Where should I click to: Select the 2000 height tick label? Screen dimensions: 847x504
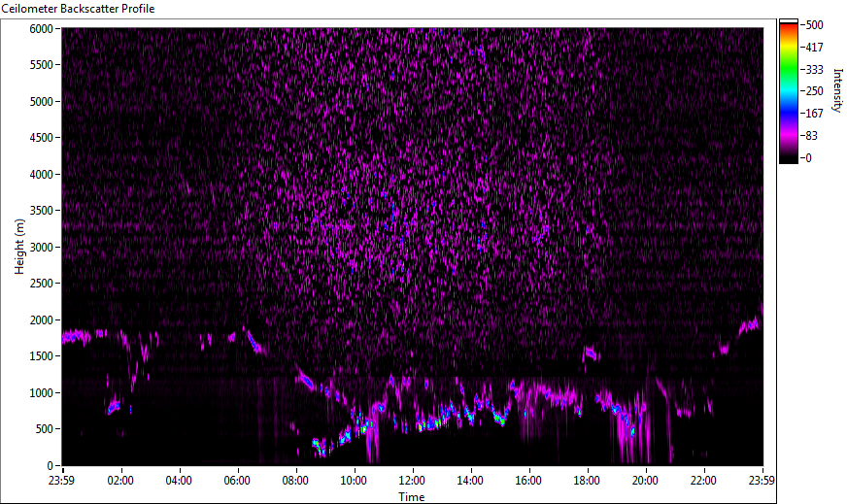tap(41, 320)
